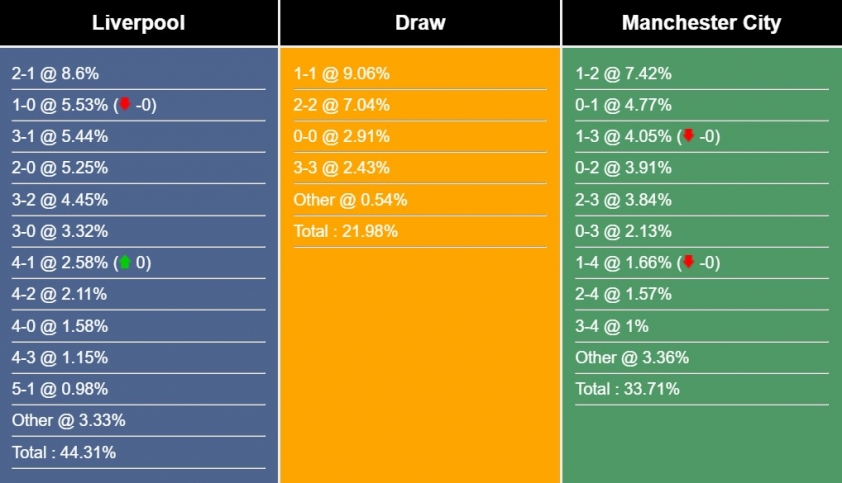Select the Draw Total : 21.98% line
Screen dimensions: 842x483
(346, 231)
